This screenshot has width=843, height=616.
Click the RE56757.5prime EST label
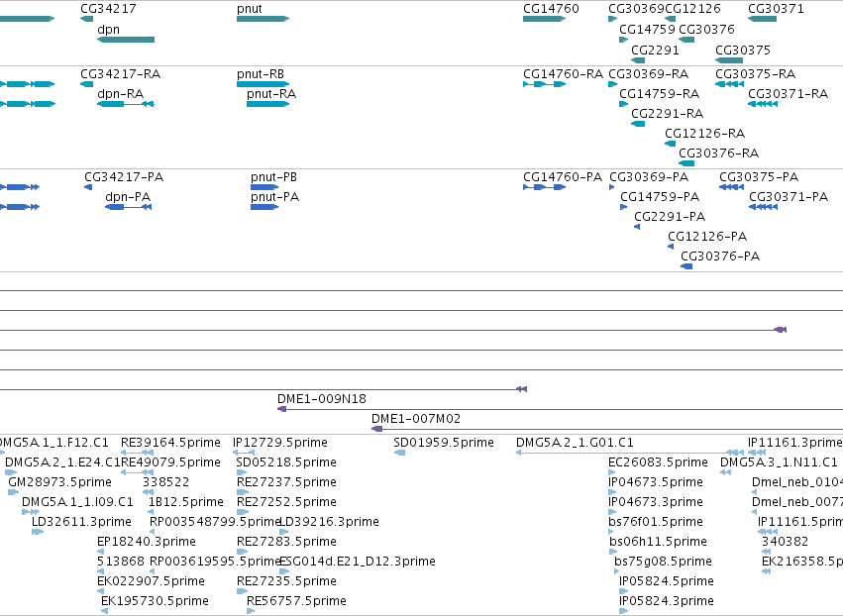click(x=297, y=601)
